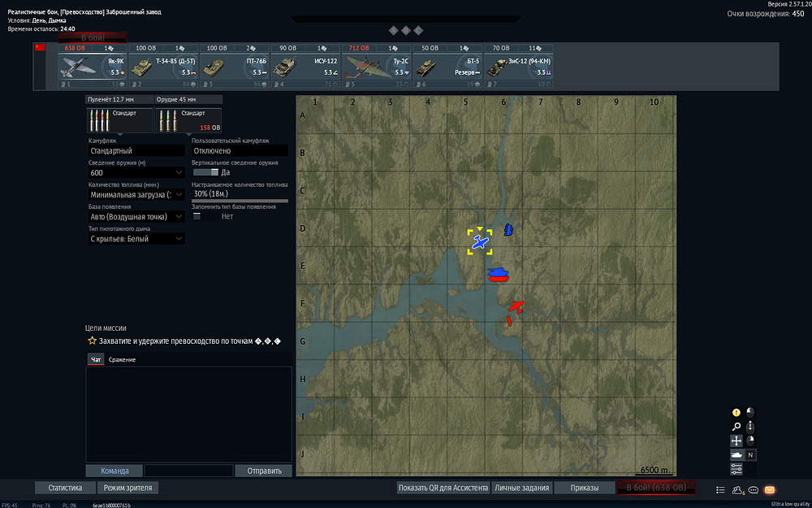
Task: Switch to the Сражение chat tab
Action: [x=123, y=359]
